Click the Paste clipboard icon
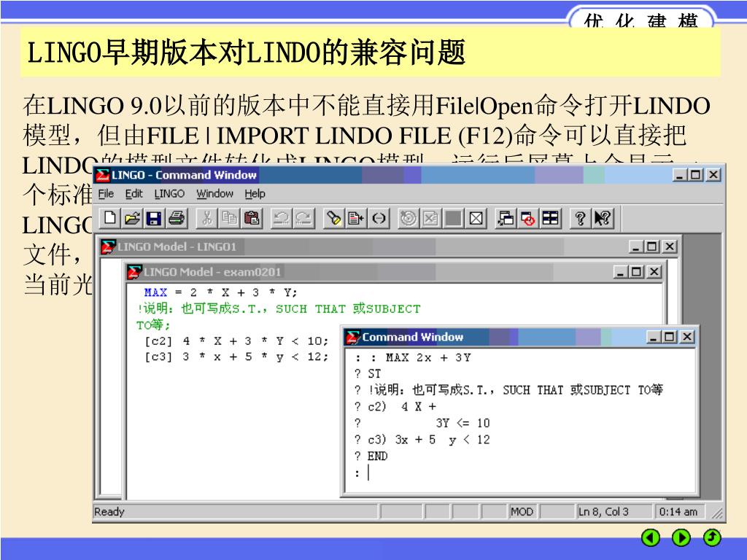Viewport: 747px width, 560px height. pyautogui.click(x=252, y=219)
